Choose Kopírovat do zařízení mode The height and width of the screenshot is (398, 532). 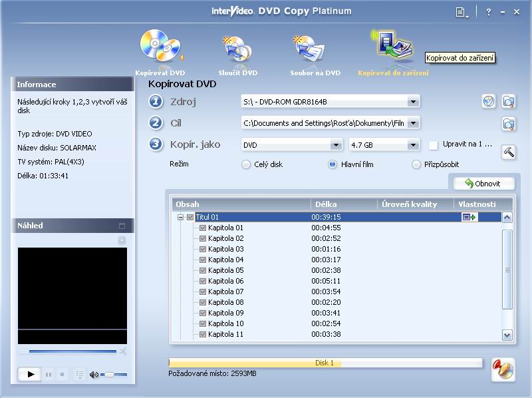pos(393,53)
